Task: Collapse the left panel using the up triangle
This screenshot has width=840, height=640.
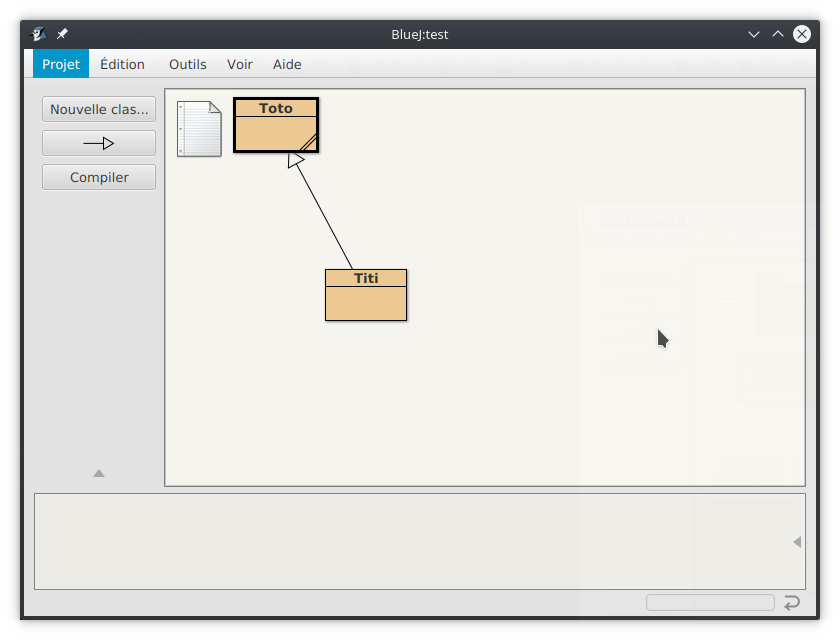Action: (x=99, y=473)
